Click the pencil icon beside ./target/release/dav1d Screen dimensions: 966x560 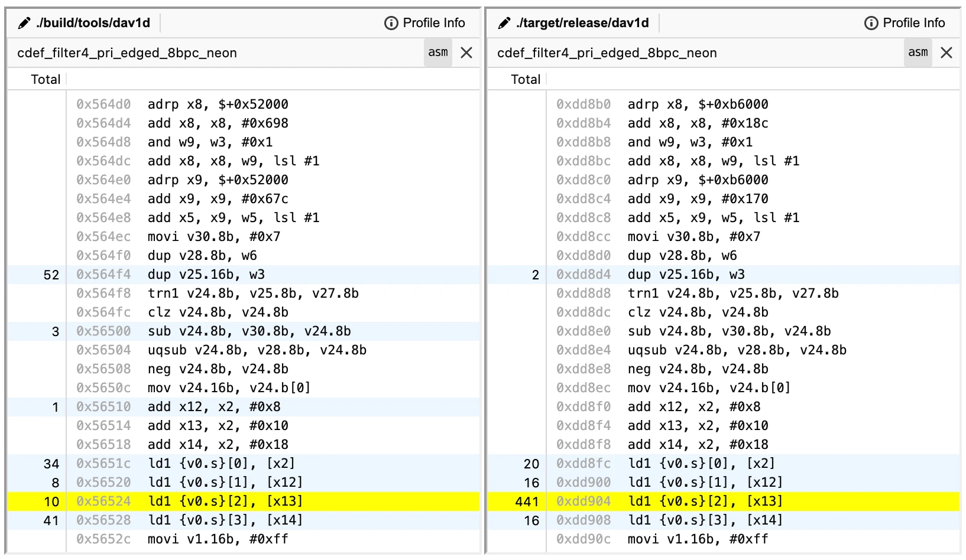pyautogui.click(x=504, y=22)
